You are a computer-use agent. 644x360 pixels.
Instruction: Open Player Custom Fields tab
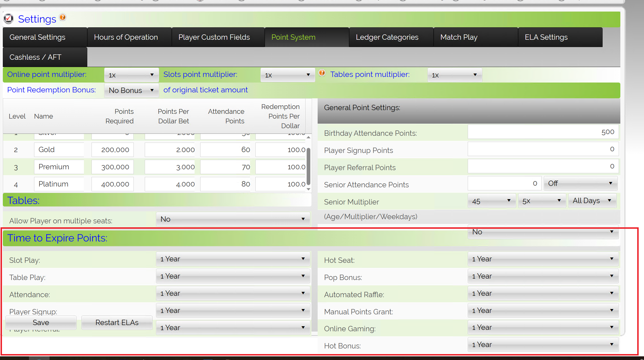[x=218, y=37]
